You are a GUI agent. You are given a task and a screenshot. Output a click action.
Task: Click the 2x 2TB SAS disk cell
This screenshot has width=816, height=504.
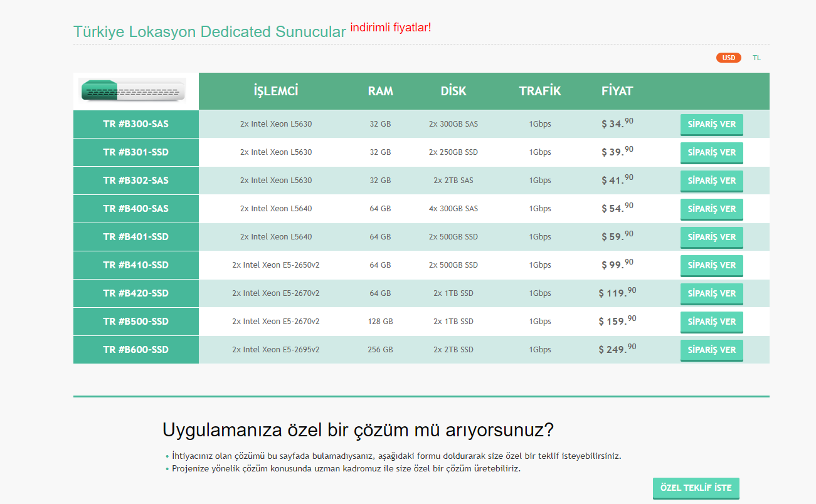click(453, 181)
